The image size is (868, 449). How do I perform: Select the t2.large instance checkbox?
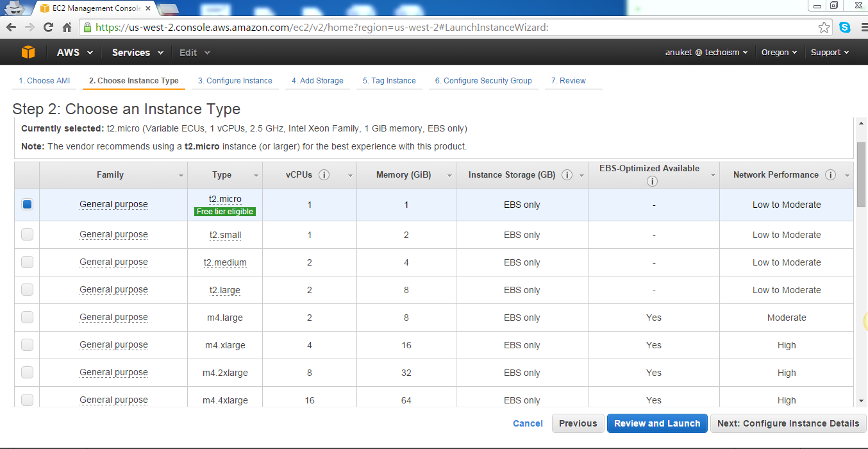point(27,290)
